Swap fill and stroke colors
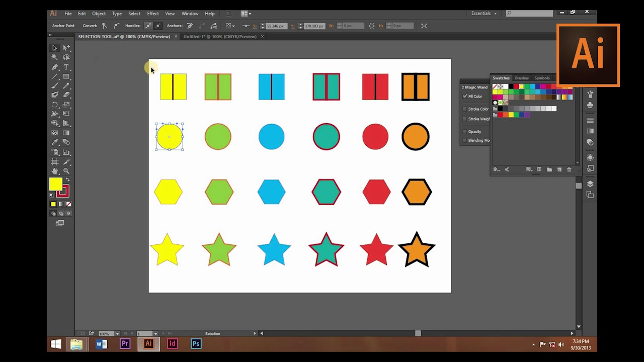The width and height of the screenshot is (644, 362). coord(68,180)
